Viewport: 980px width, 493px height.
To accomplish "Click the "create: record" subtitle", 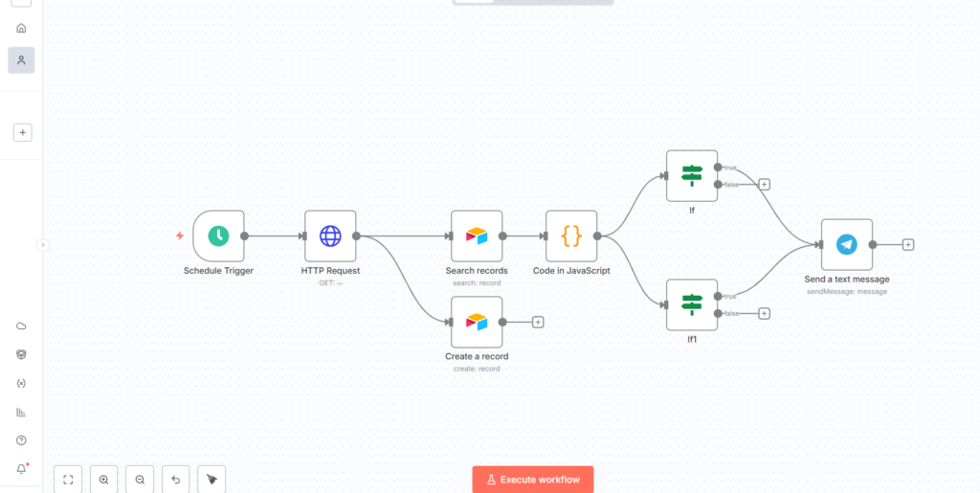I will [477, 369].
